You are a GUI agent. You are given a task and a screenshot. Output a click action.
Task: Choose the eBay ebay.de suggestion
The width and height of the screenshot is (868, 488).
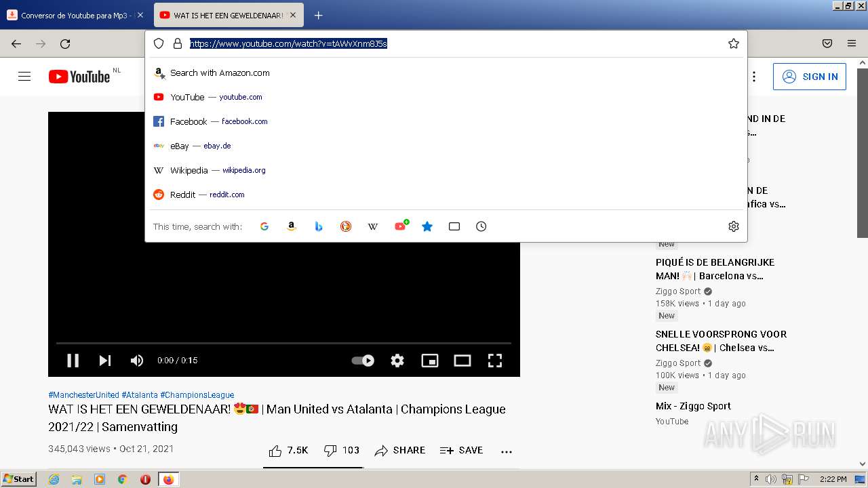(446, 146)
